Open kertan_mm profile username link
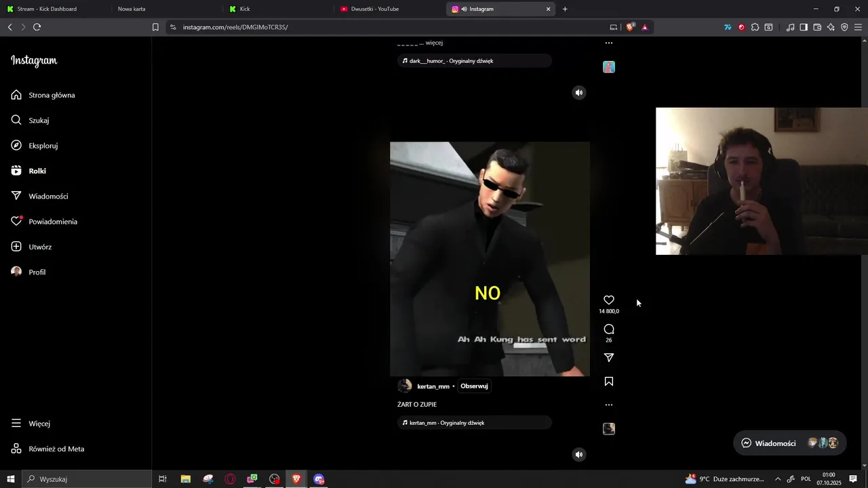The height and width of the screenshot is (488, 868). [x=433, y=386]
